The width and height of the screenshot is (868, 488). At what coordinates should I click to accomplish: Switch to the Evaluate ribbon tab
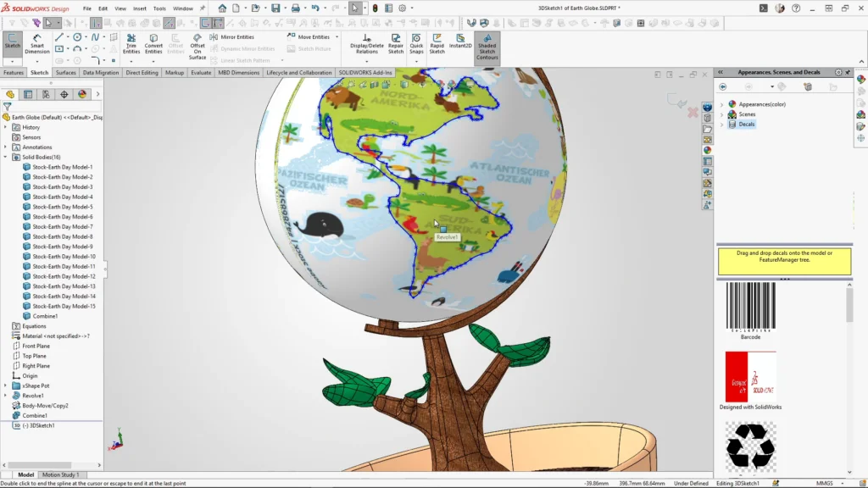point(201,73)
